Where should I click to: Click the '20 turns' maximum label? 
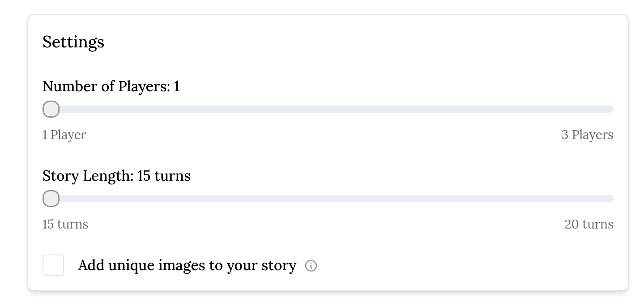coord(589,224)
